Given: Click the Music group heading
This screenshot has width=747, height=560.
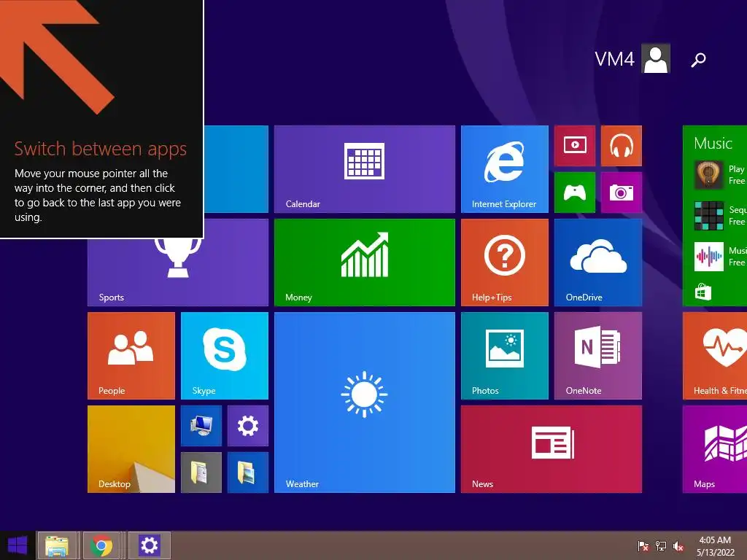Looking at the screenshot, I should coord(713,143).
